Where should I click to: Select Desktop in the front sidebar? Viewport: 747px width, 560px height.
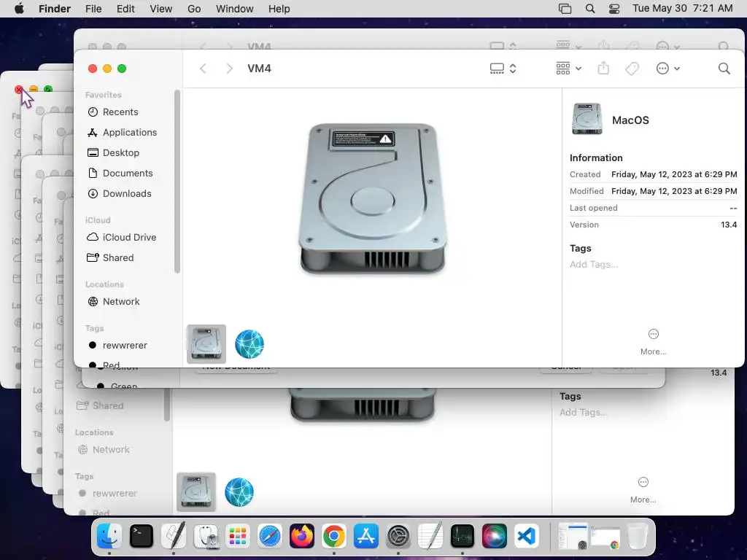(114, 153)
